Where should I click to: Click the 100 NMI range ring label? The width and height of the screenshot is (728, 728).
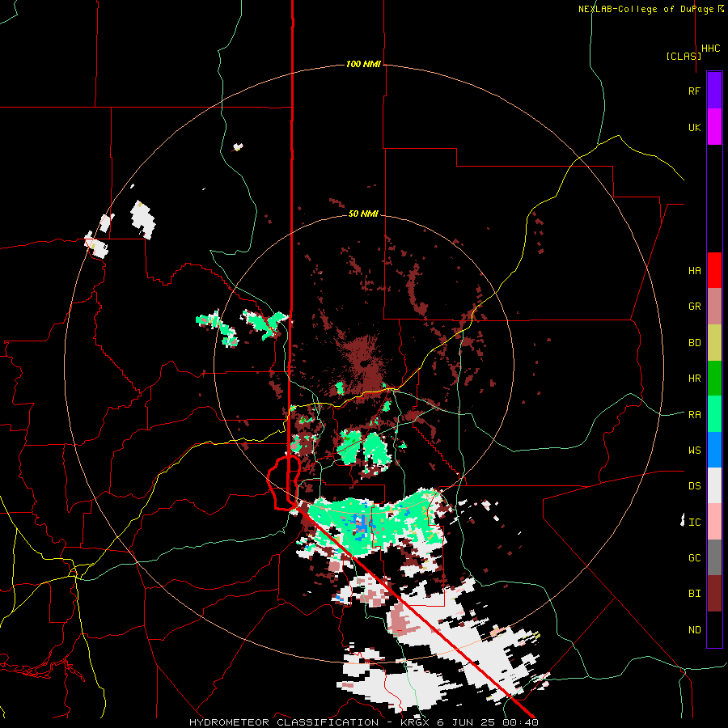363,64
